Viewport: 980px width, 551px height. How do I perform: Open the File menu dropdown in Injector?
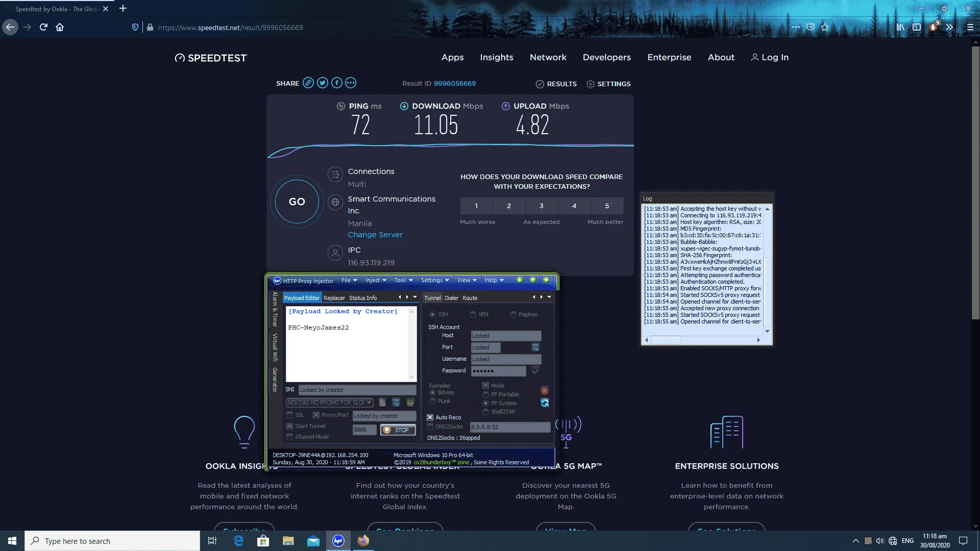click(349, 281)
